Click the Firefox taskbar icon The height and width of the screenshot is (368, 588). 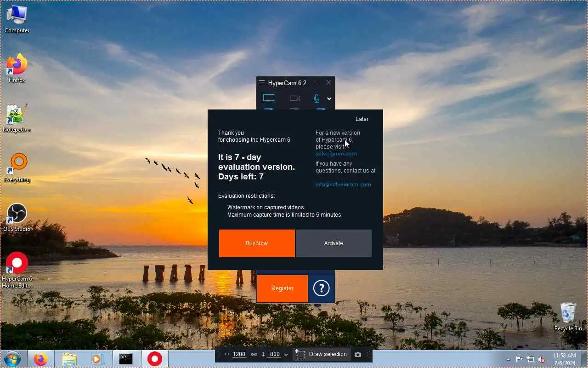[40, 359]
